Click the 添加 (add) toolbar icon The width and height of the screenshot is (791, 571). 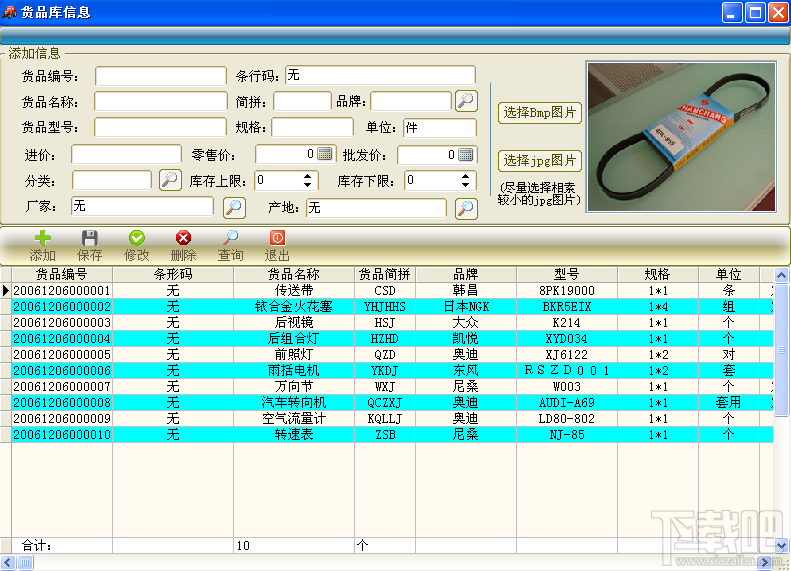[42, 238]
